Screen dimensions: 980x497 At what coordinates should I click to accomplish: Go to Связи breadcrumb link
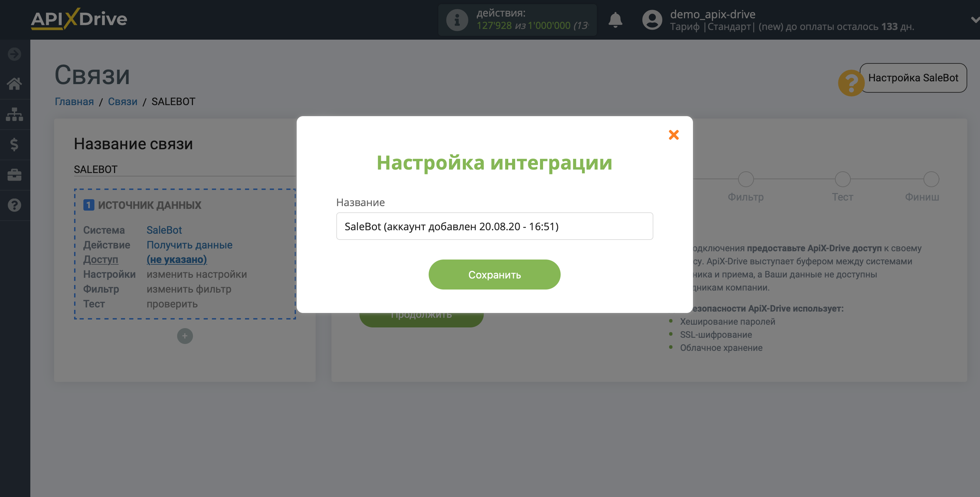coord(123,102)
